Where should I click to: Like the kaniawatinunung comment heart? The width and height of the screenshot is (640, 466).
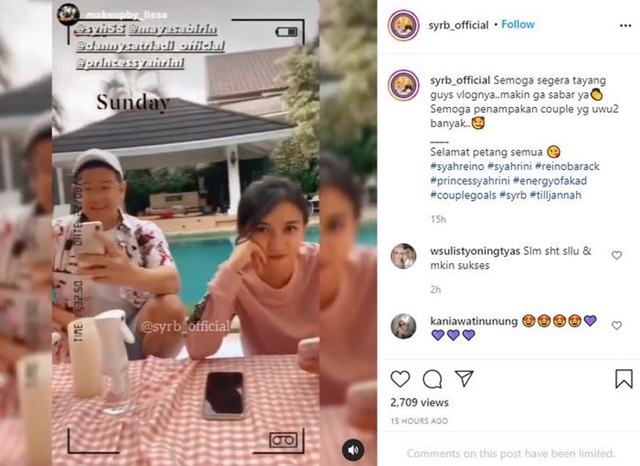click(616, 325)
